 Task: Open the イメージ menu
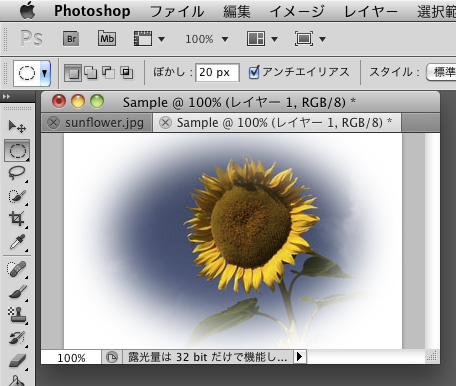click(297, 12)
